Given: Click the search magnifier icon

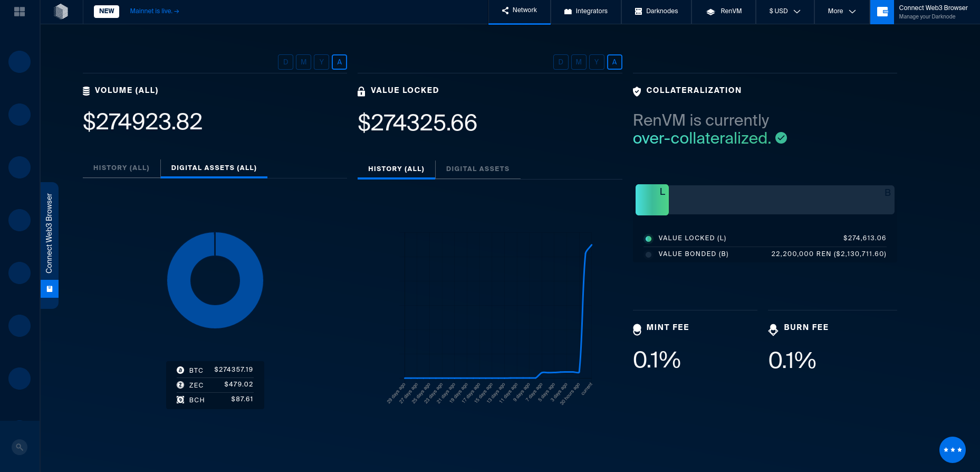Looking at the screenshot, I should point(20,447).
